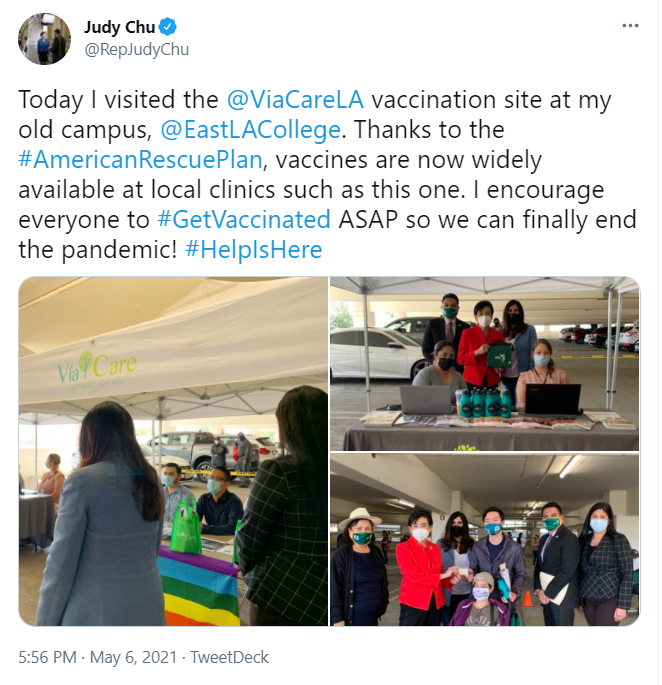Viewport: 662px width, 685px height.
Task: Open Judy Chu's profile avatar
Action: click(x=44, y=39)
